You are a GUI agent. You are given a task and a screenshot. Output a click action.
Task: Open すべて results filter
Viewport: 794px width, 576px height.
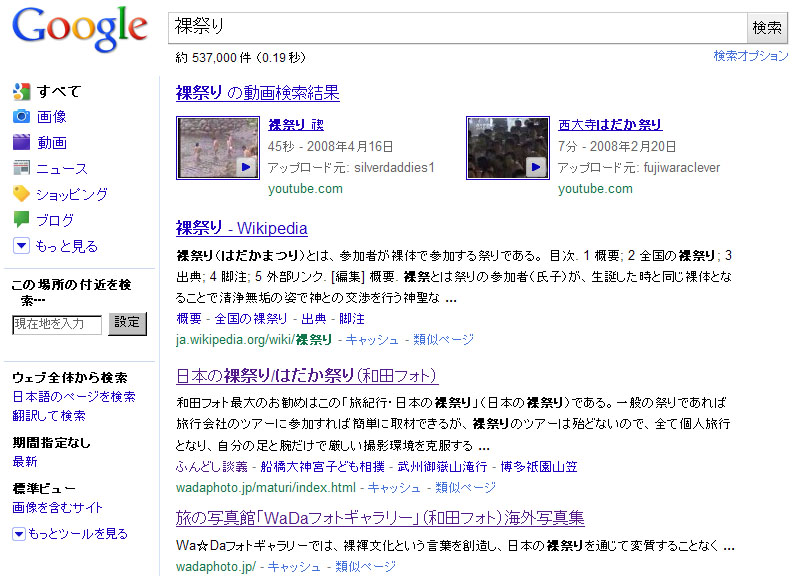(59, 91)
